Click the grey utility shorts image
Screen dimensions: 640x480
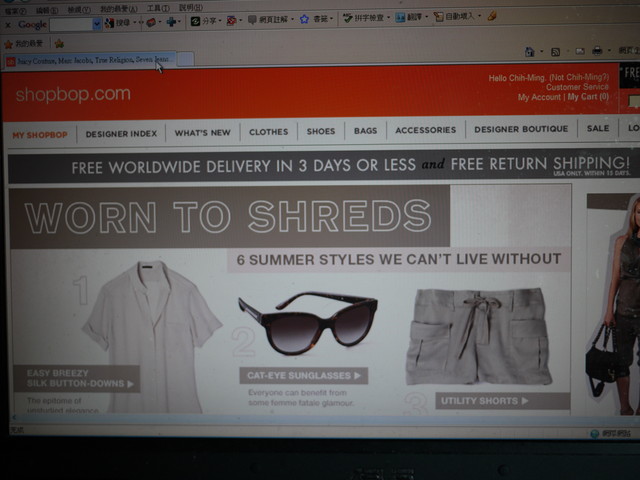click(480, 337)
